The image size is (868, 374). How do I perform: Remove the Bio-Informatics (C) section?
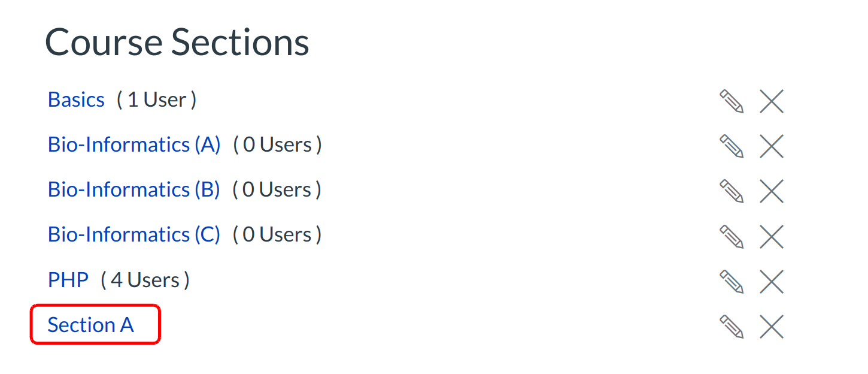point(772,236)
